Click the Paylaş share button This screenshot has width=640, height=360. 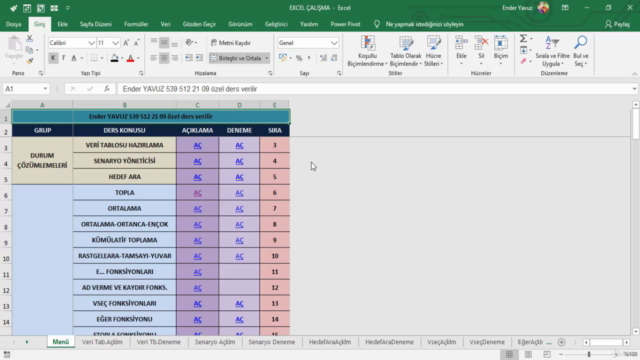[x=617, y=24]
